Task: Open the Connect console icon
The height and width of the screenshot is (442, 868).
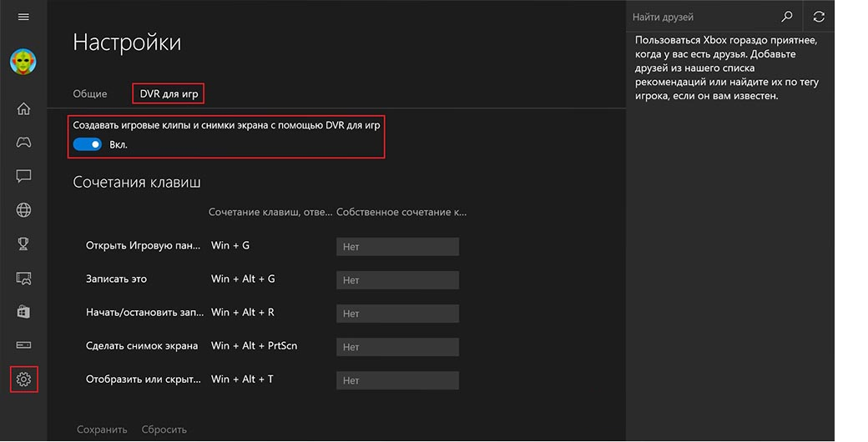Action: click(23, 345)
